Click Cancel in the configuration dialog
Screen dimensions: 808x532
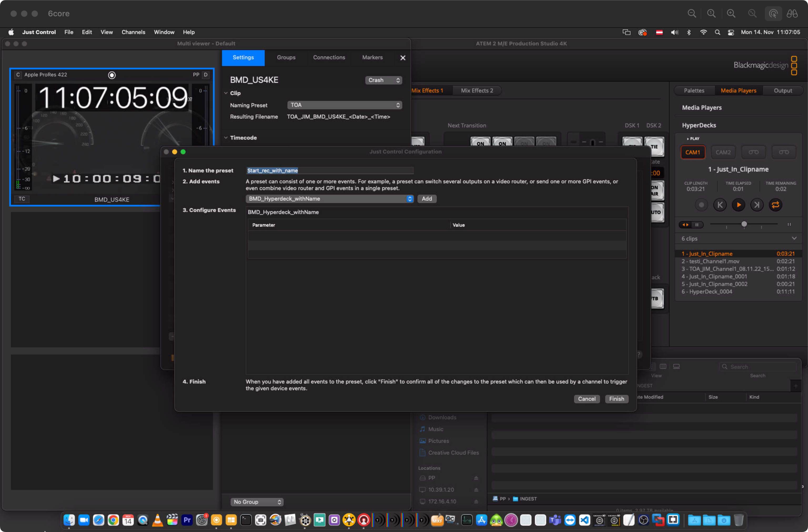[587, 399]
